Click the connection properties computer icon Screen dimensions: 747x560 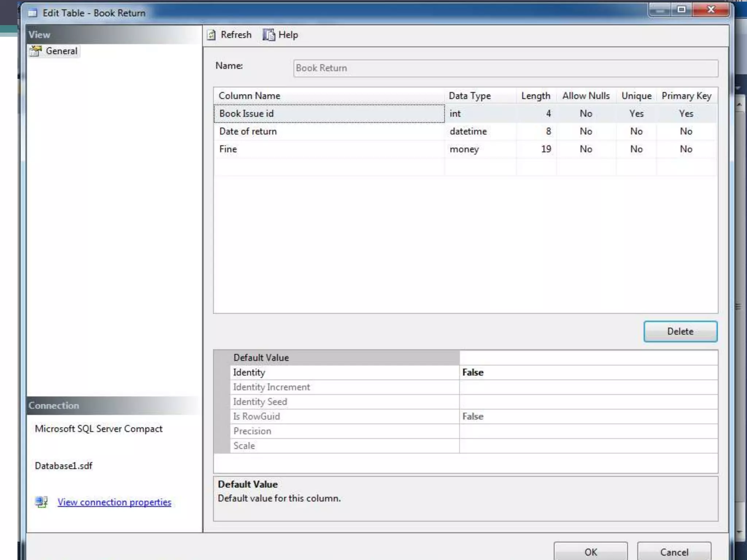pyautogui.click(x=42, y=502)
